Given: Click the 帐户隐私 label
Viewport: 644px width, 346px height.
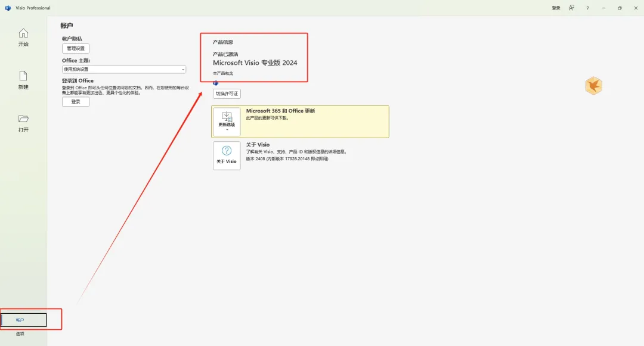Looking at the screenshot, I should click(x=72, y=39).
